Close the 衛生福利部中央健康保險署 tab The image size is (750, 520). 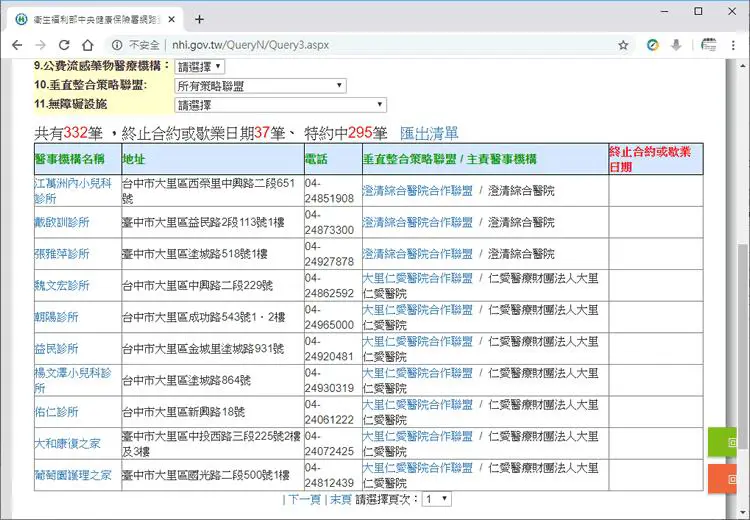[172, 19]
